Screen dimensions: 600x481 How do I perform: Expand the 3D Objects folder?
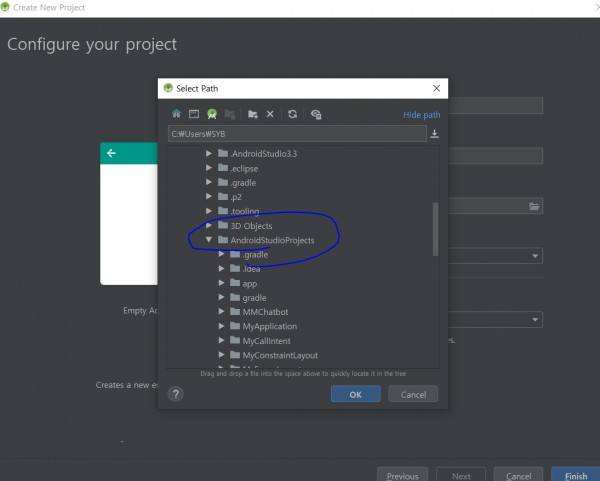coord(209,225)
